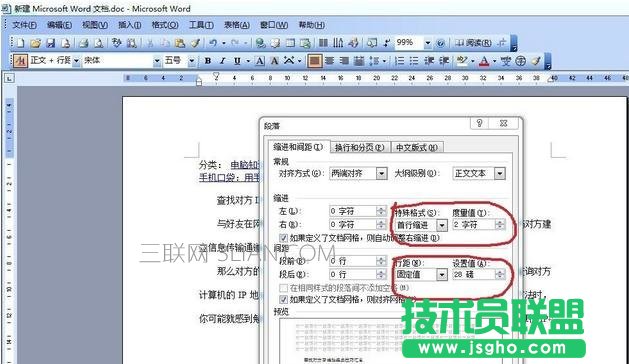
Task: Click the Distributed alignment icon
Action: point(359,61)
